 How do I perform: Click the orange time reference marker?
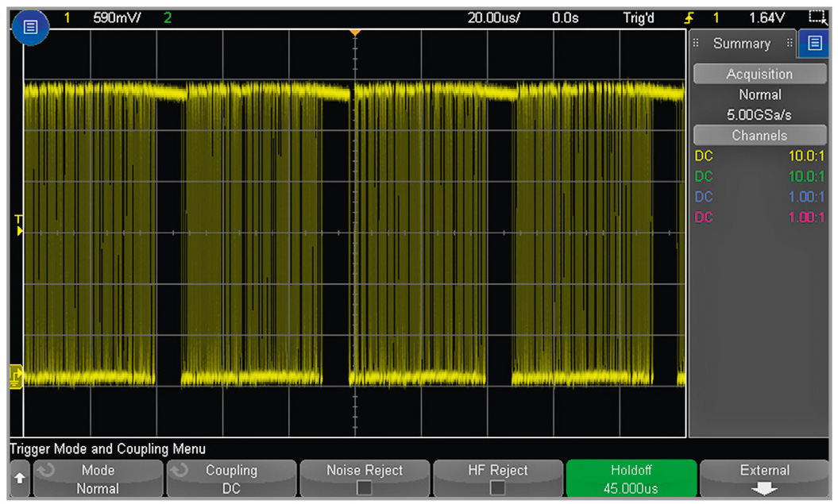355,32
